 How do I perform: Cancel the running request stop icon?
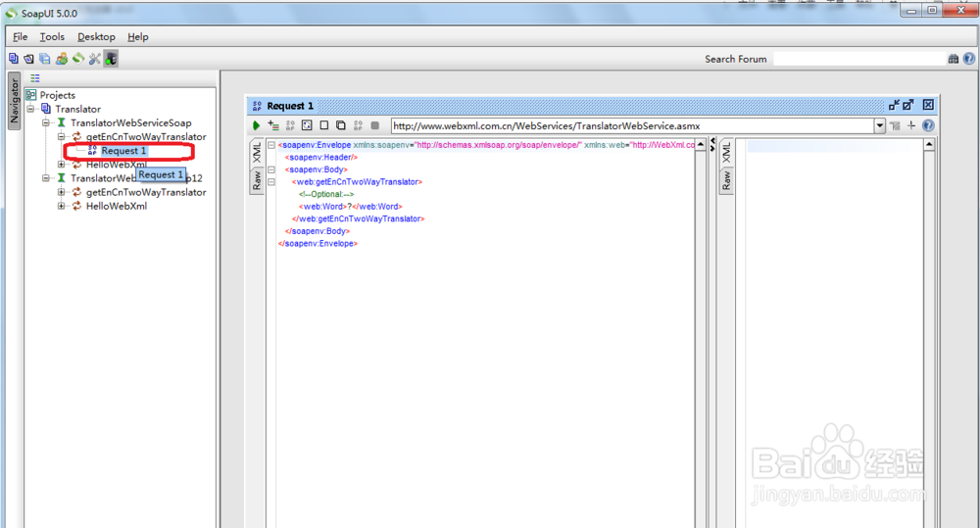[375, 125]
